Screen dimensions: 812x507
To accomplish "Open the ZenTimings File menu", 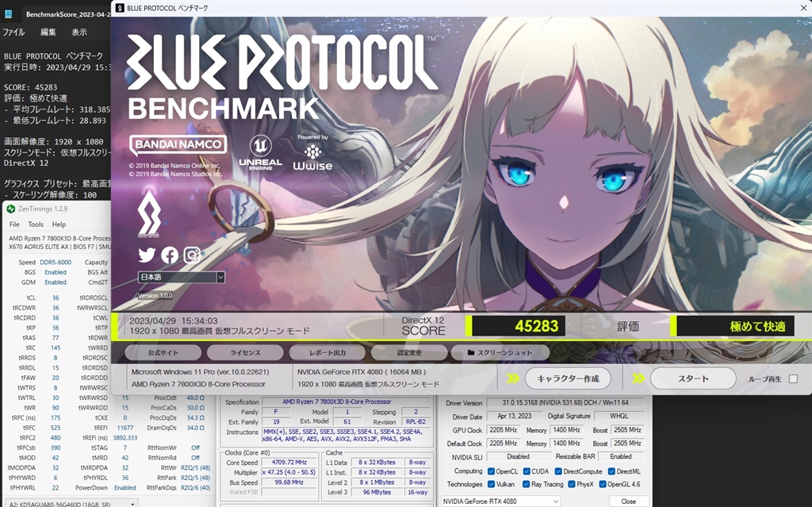I will pyautogui.click(x=14, y=225).
